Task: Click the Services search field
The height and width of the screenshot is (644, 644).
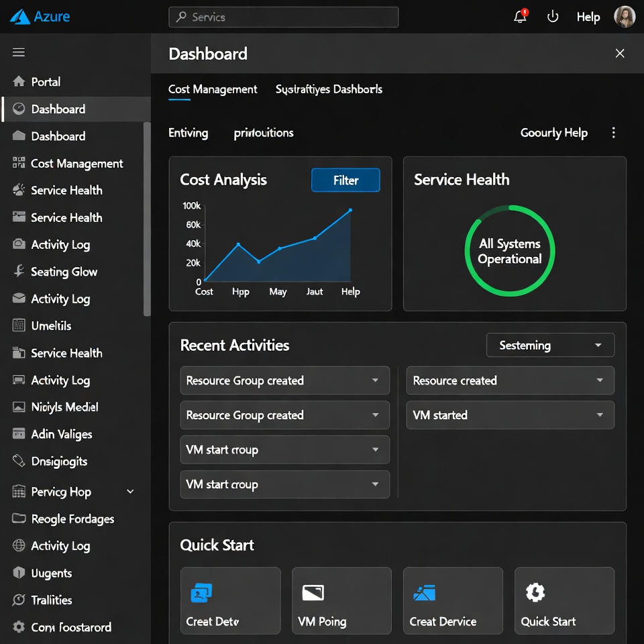Action: click(283, 17)
